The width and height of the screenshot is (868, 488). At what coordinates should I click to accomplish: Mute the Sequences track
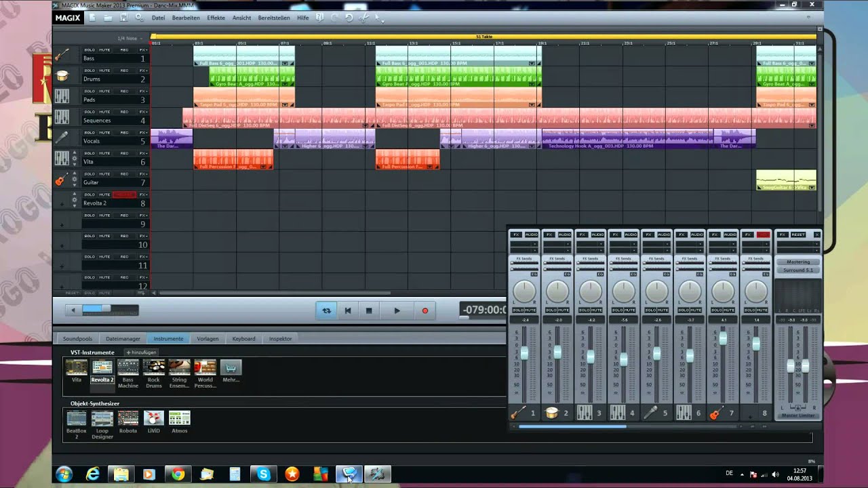point(104,112)
